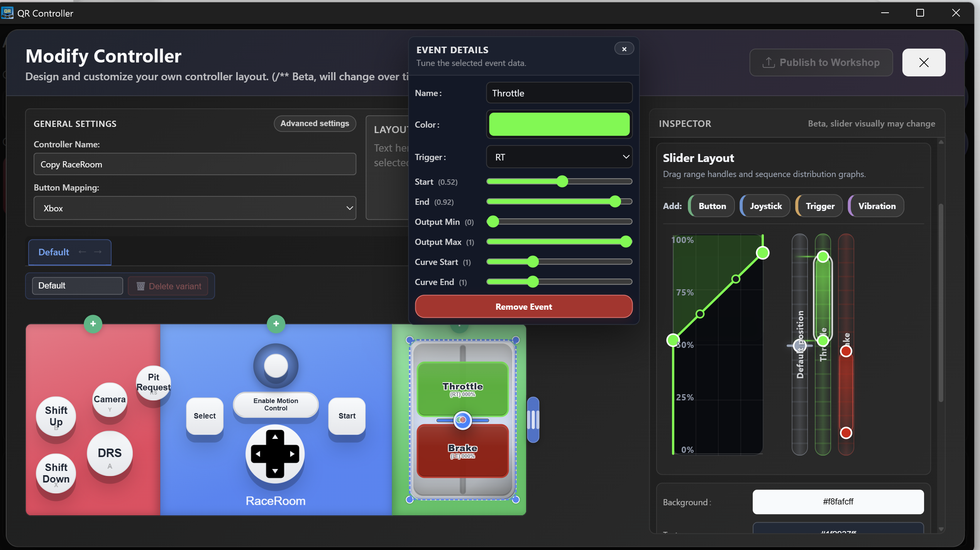
Task: Click the top-left selection resize handle
Action: pyautogui.click(x=410, y=340)
